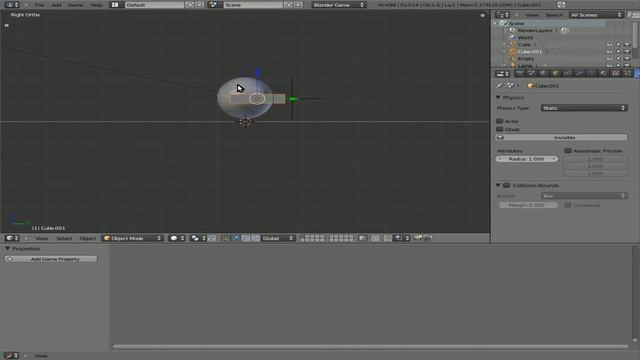640x360 pixels.
Task: Toggle the Invisible option
Action: (561, 138)
